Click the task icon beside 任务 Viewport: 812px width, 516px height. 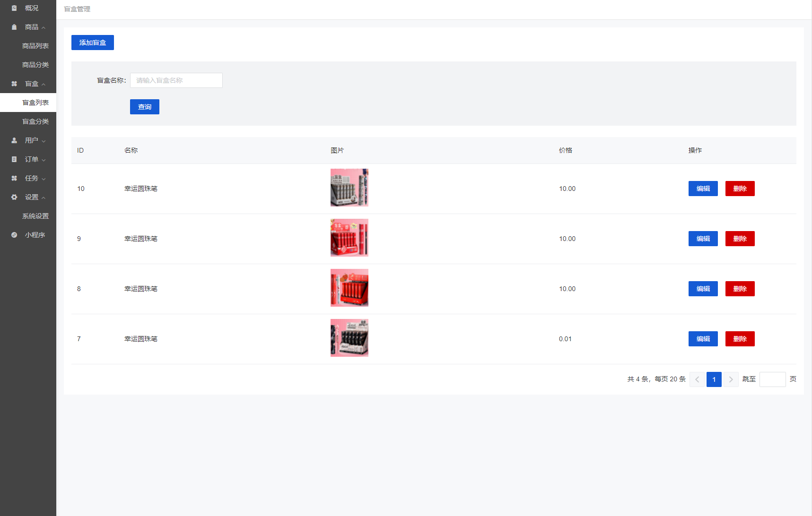click(x=14, y=178)
